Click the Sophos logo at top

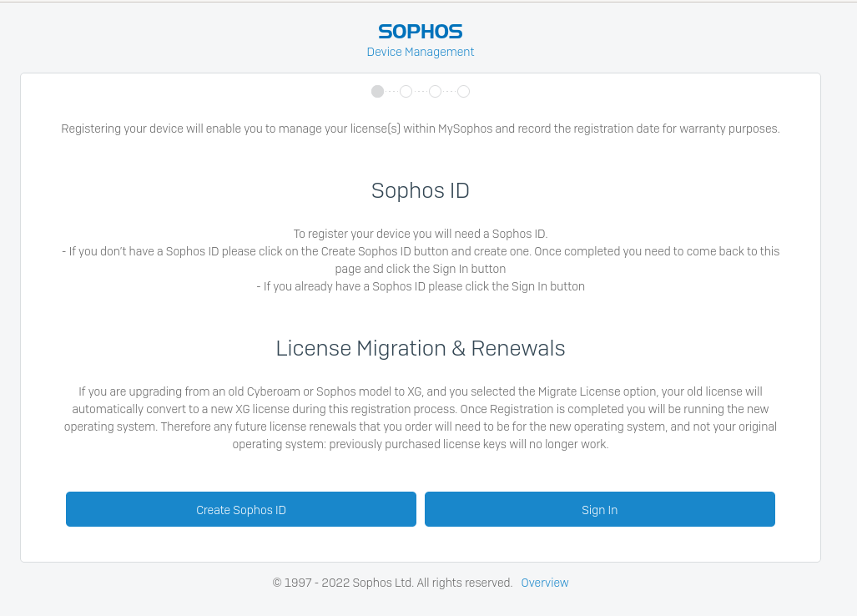point(420,32)
